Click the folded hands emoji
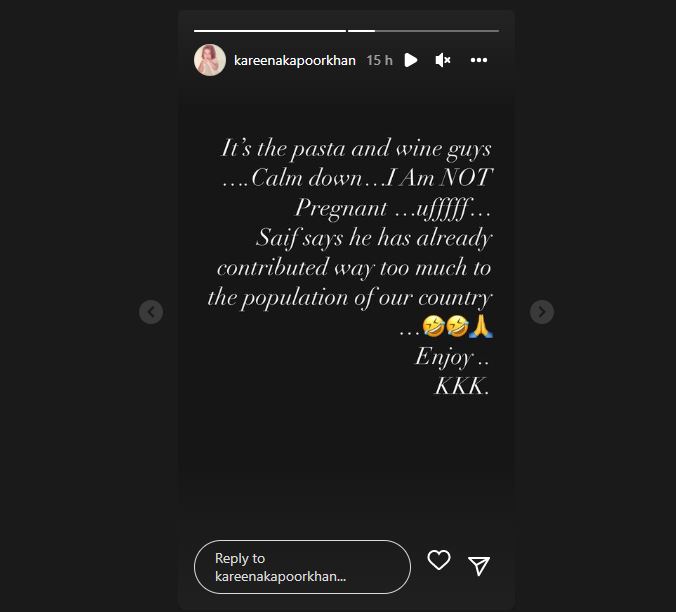 481,326
